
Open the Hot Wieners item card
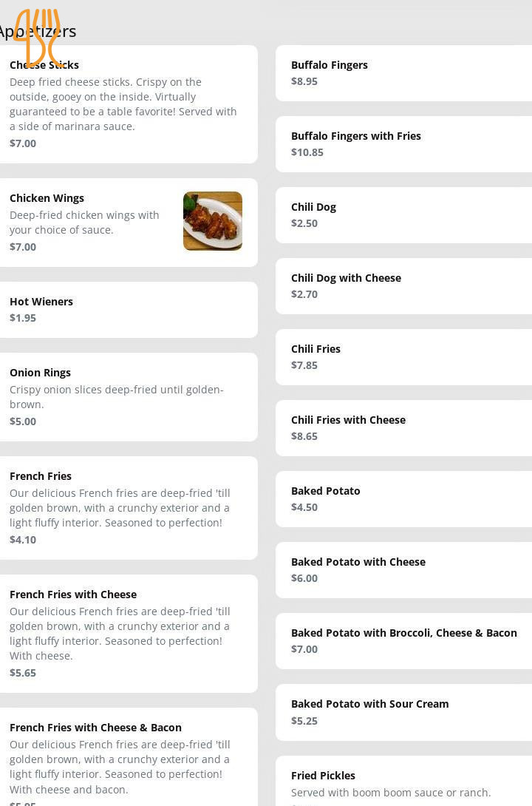pyautogui.click(x=129, y=310)
